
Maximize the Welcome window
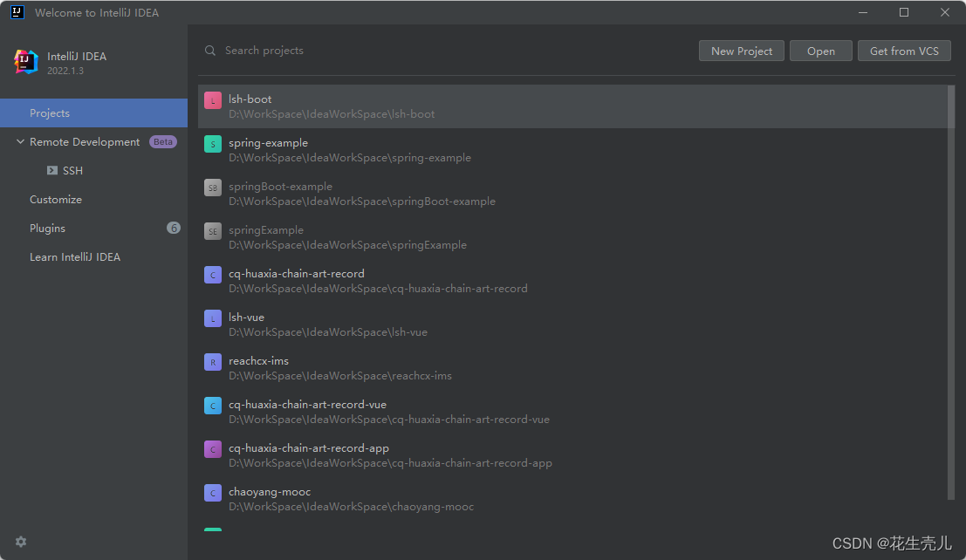click(x=904, y=12)
